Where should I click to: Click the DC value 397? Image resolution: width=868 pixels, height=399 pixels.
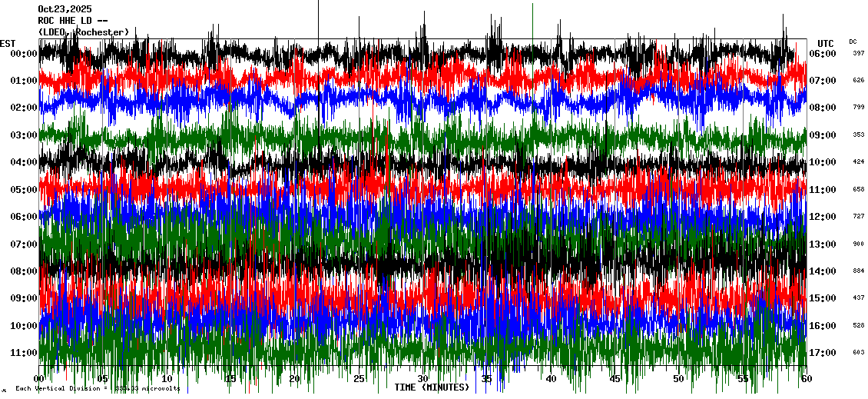click(858, 53)
